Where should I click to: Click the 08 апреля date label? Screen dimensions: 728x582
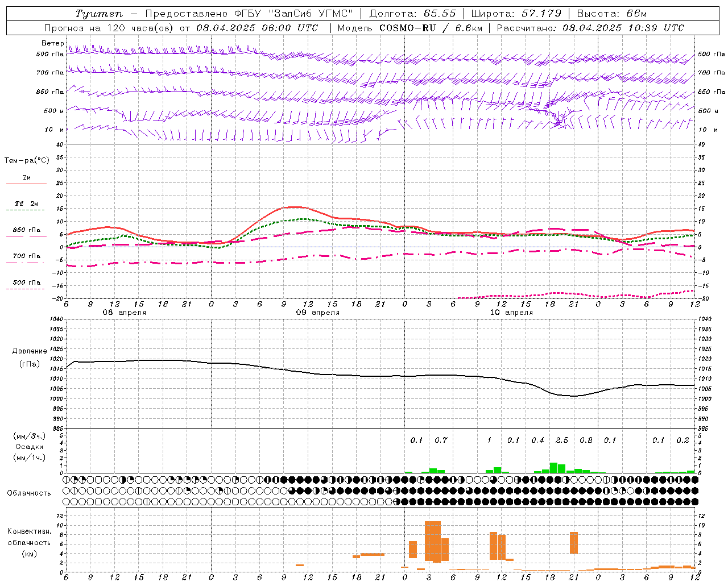point(124,313)
